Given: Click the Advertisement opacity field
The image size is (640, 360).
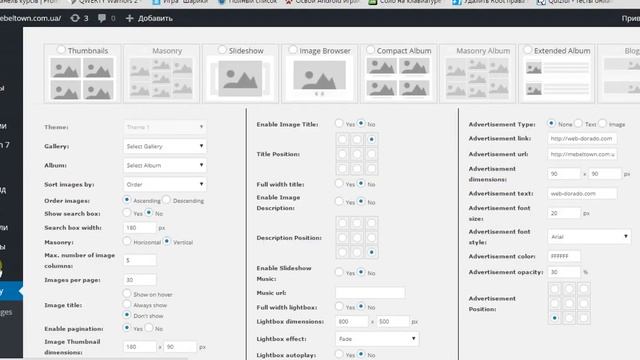Looking at the screenshot, I should [x=564, y=272].
